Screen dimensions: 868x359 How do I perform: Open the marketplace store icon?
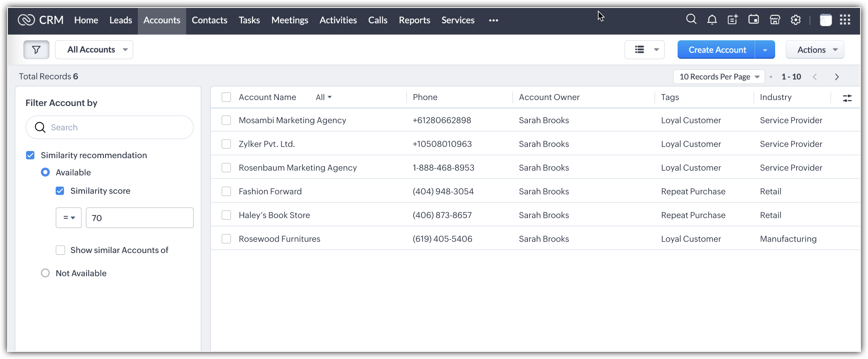775,20
